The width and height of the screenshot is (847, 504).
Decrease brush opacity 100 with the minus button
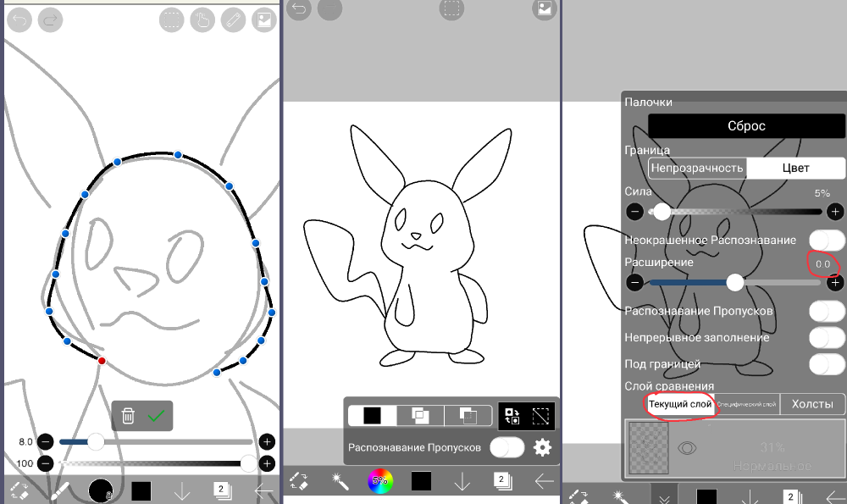coord(46,463)
